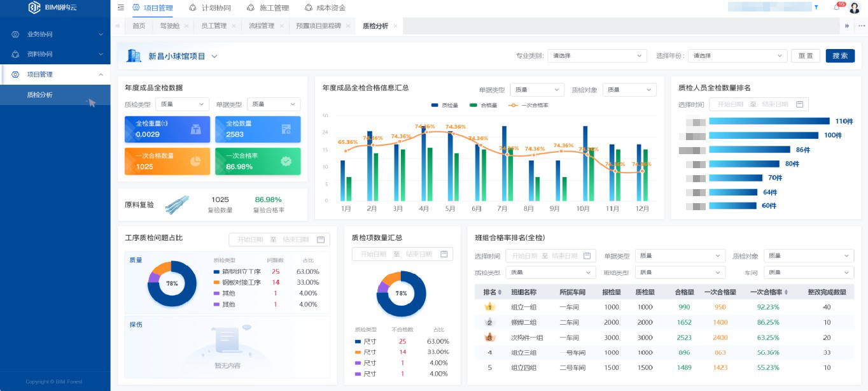Open 质检对象 dropdown in 年度成品全检合格信息汇总
This screenshot has width=868, height=391.
(629, 90)
